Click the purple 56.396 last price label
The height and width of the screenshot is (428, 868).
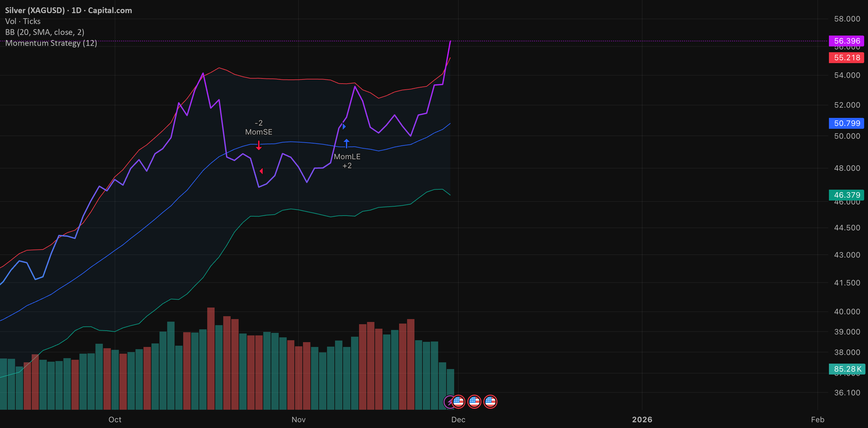pyautogui.click(x=846, y=41)
